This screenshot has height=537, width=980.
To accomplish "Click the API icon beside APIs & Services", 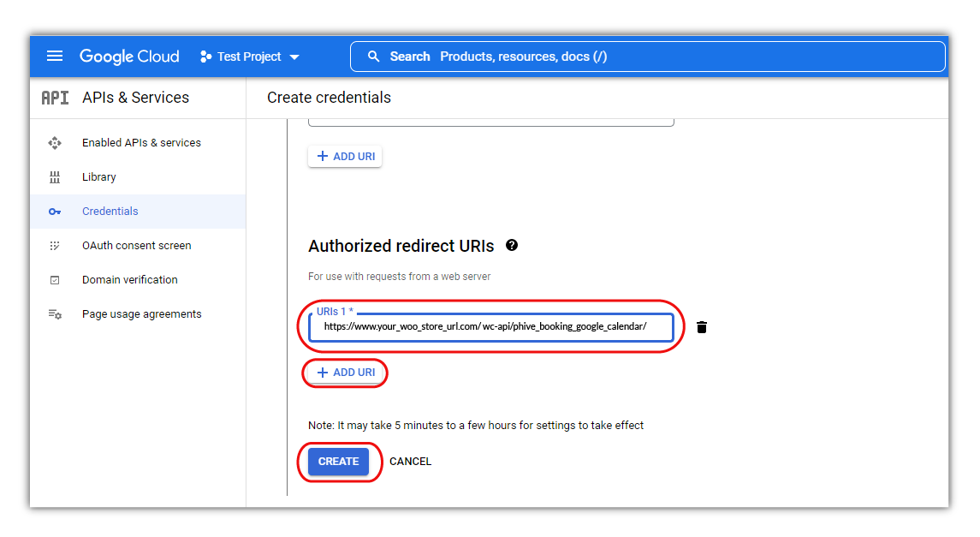I will click(55, 98).
